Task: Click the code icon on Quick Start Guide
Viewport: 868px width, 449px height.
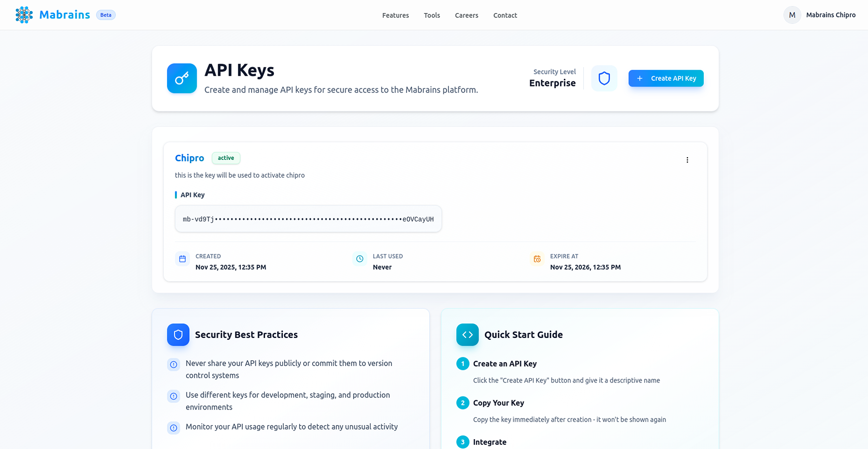Action: 467,335
